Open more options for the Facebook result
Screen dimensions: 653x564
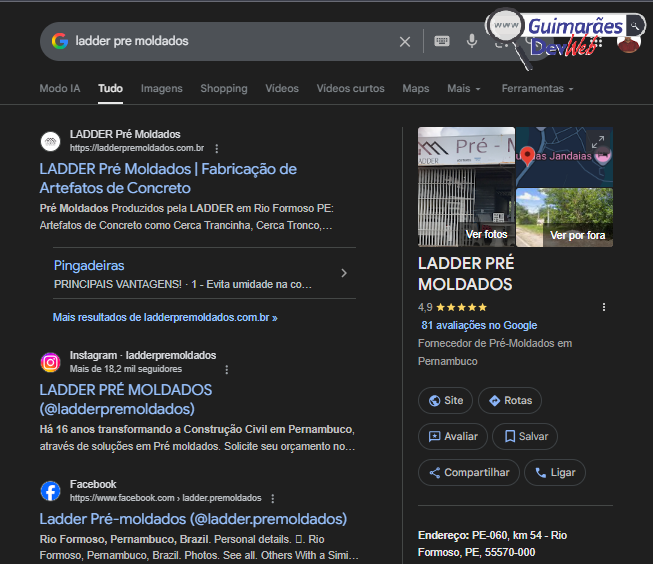click(272, 499)
